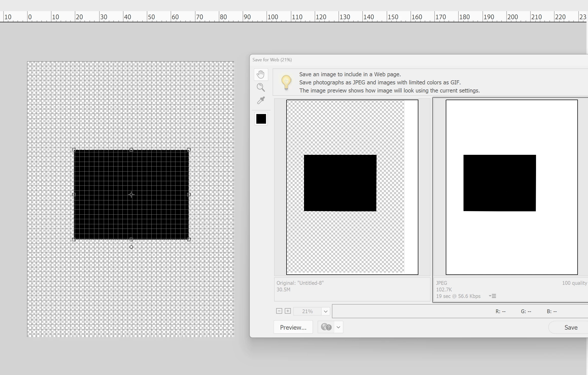
Task: Click the 21% zoom level field
Action: pyautogui.click(x=307, y=311)
